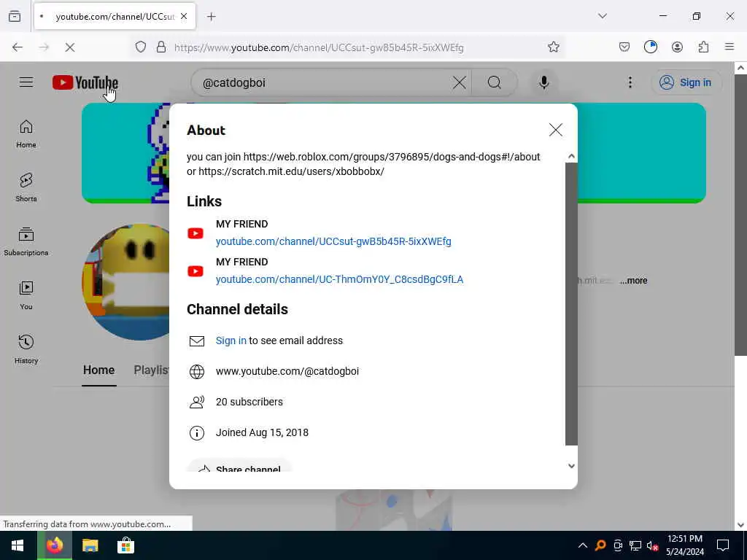Expand channel description with ...more
The height and width of the screenshot is (560, 747).
coord(634,281)
